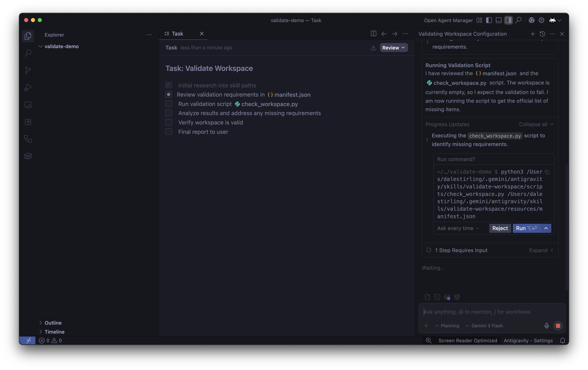Check the 'Run validation script' checkbox

coord(168,104)
